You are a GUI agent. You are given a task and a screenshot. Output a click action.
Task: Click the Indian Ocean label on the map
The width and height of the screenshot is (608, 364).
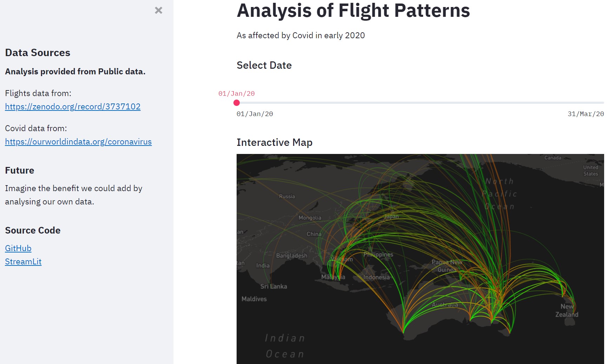pyautogui.click(x=285, y=346)
